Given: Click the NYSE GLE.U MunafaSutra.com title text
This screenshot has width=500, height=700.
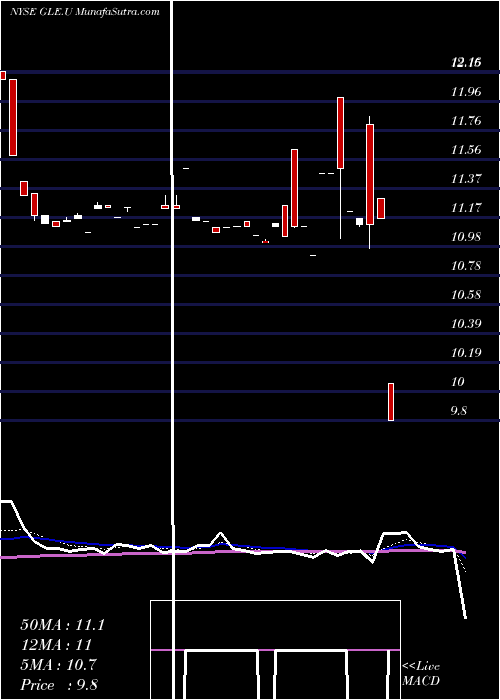Looking at the screenshot, I should tap(84, 12).
